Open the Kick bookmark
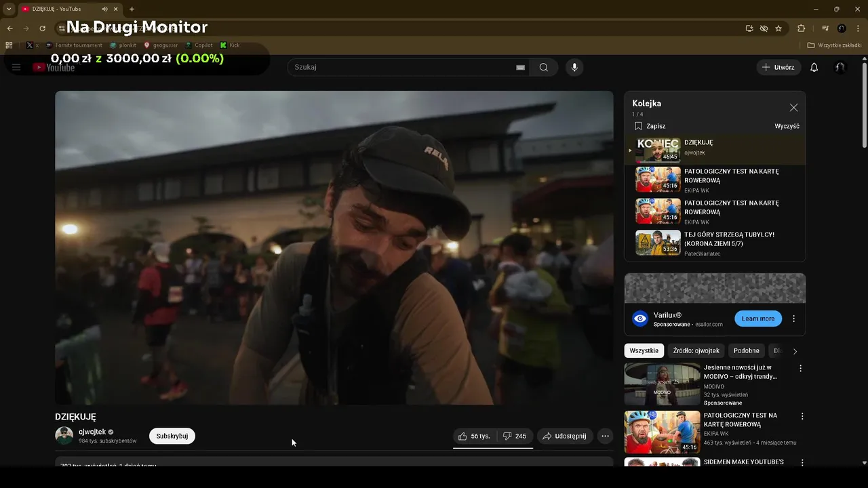This screenshot has width=868, height=488. 230,45
